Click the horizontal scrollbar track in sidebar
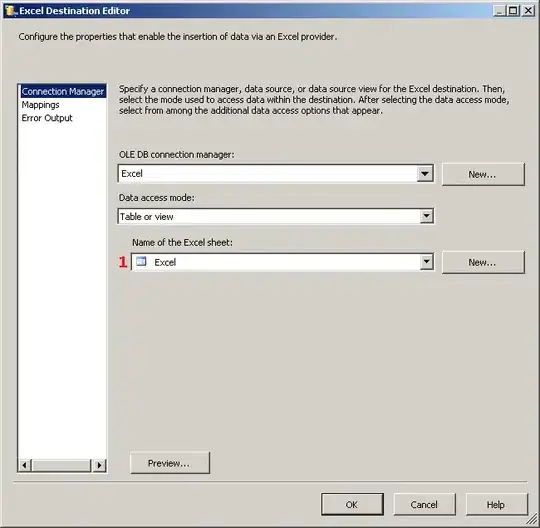 (62, 465)
